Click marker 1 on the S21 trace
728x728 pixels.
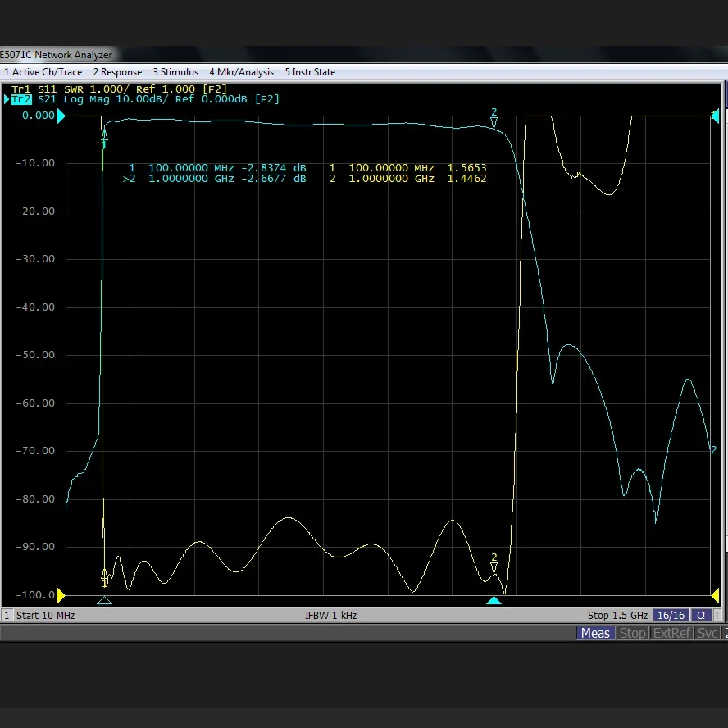[104, 136]
